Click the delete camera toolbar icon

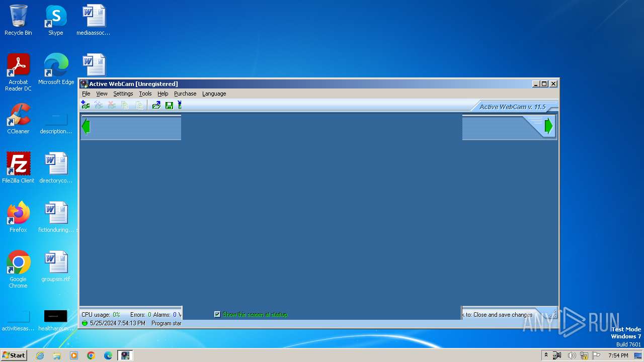pyautogui.click(x=112, y=105)
